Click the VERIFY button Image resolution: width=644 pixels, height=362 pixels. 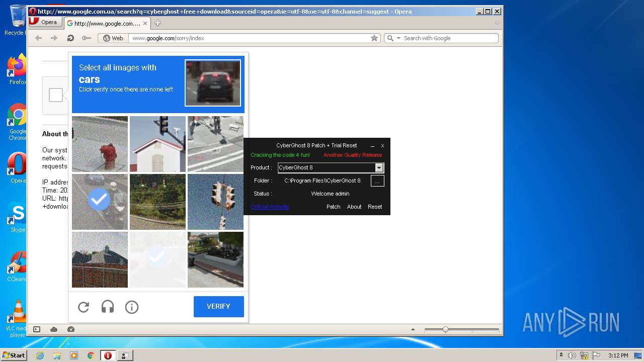coord(219,306)
